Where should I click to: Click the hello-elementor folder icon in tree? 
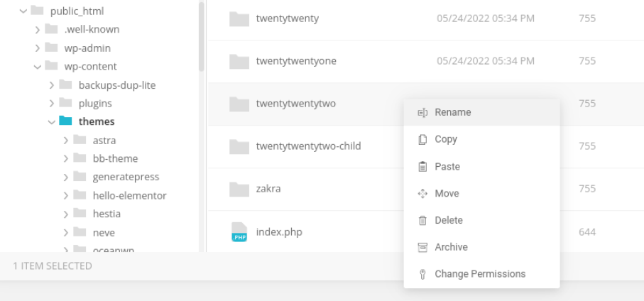[80, 195]
